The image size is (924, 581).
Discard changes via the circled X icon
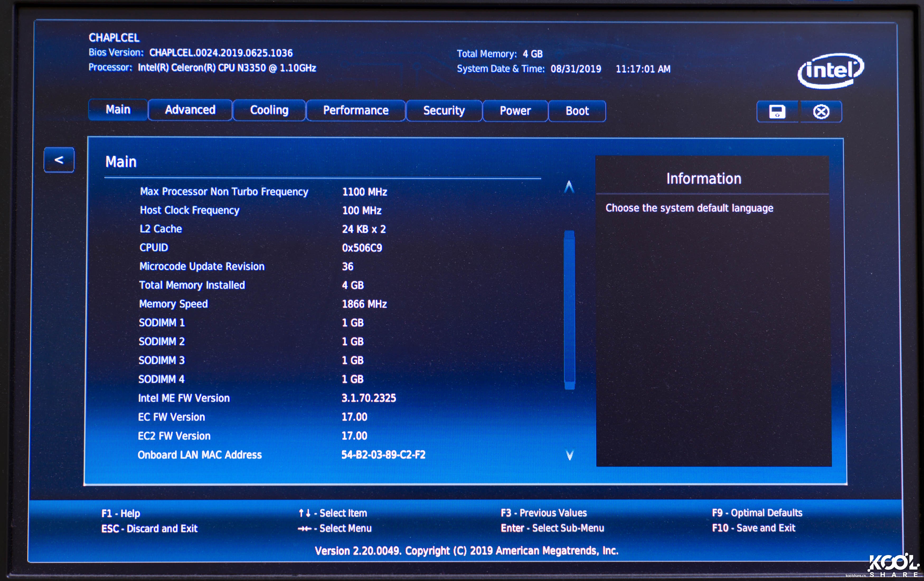pos(821,111)
